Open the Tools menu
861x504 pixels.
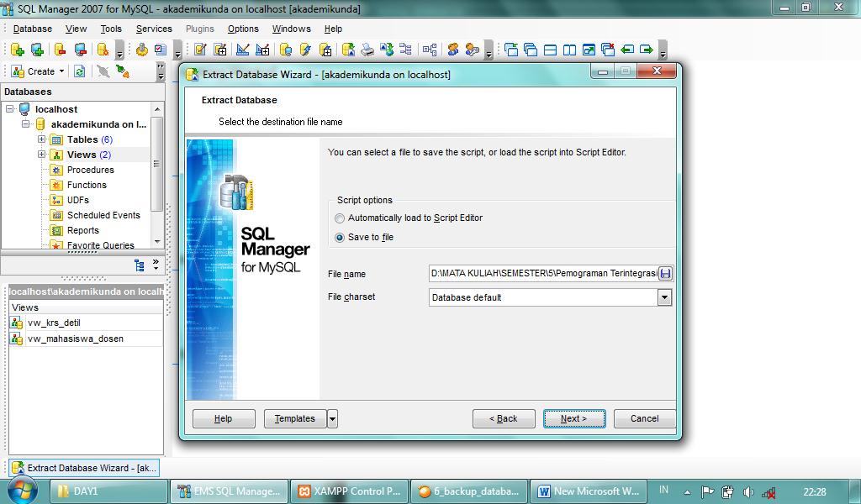click(x=111, y=29)
